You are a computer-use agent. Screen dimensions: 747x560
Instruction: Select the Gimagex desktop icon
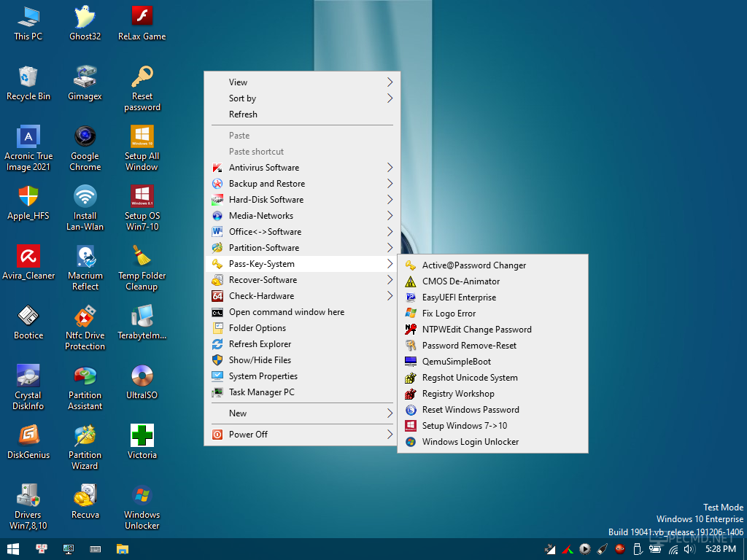[85, 83]
